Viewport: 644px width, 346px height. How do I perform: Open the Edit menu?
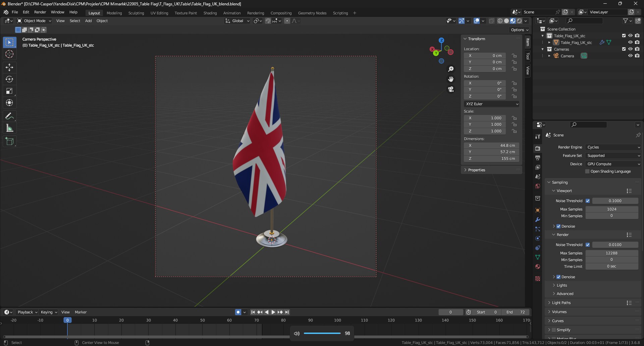[x=26, y=12]
